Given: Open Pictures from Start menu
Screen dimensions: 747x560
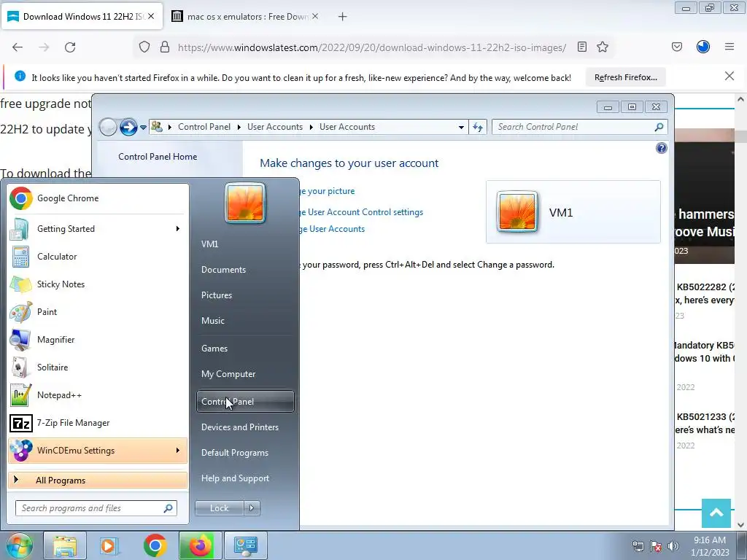Looking at the screenshot, I should [245, 295].
